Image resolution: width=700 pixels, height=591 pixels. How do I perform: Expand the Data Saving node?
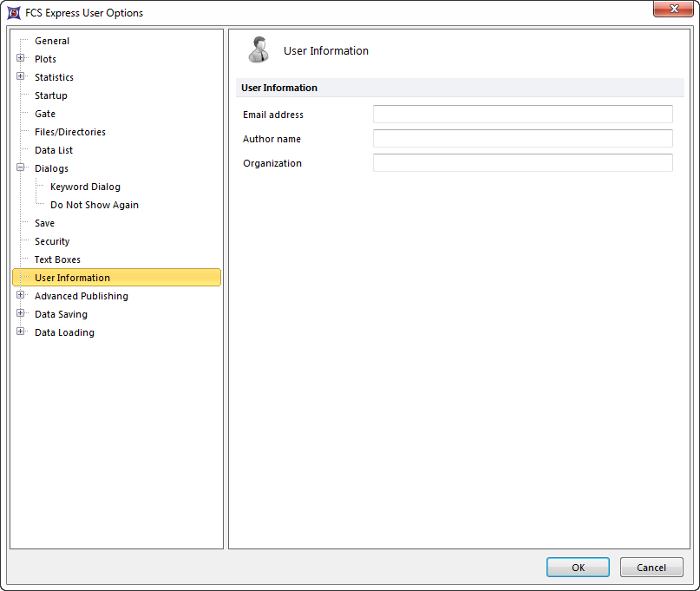[x=21, y=314]
